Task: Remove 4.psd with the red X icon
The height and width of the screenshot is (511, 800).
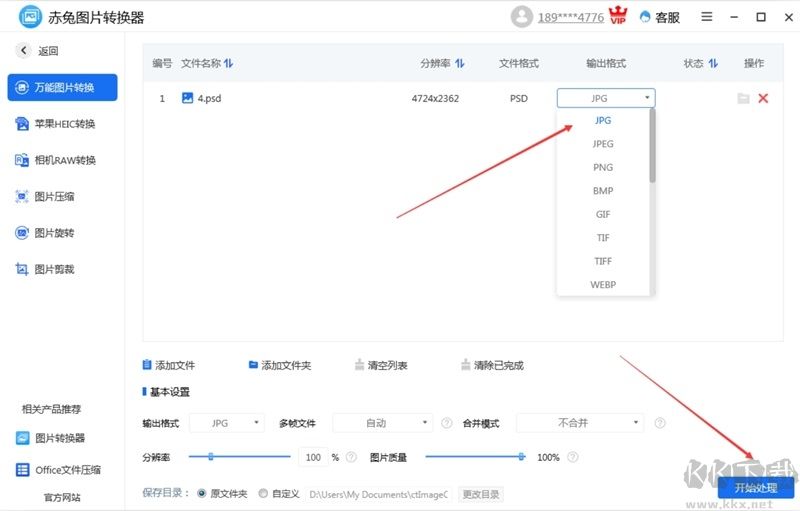Action: pyautogui.click(x=763, y=98)
